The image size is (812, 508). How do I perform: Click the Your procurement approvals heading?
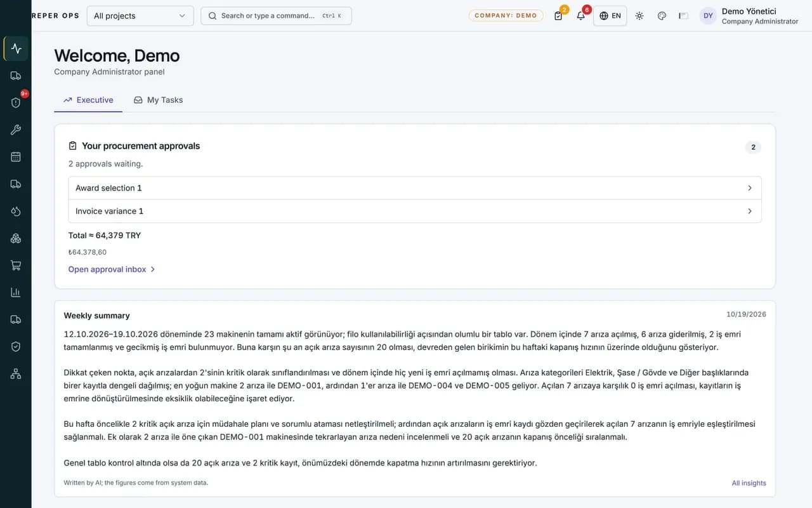click(141, 146)
